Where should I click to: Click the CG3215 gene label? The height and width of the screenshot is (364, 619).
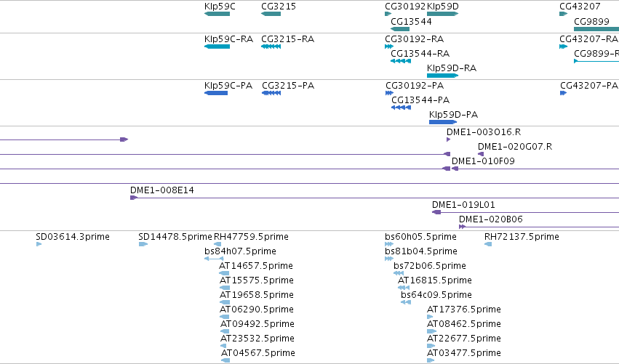click(x=279, y=7)
